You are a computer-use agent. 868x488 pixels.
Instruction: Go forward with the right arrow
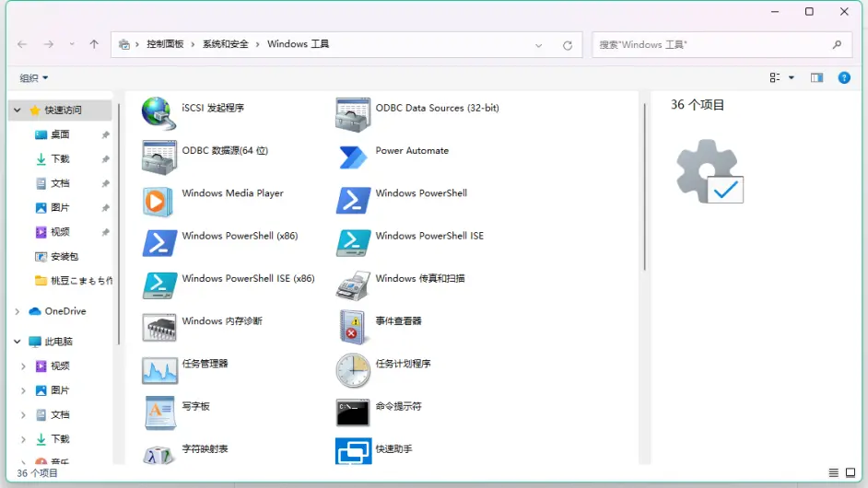49,44
